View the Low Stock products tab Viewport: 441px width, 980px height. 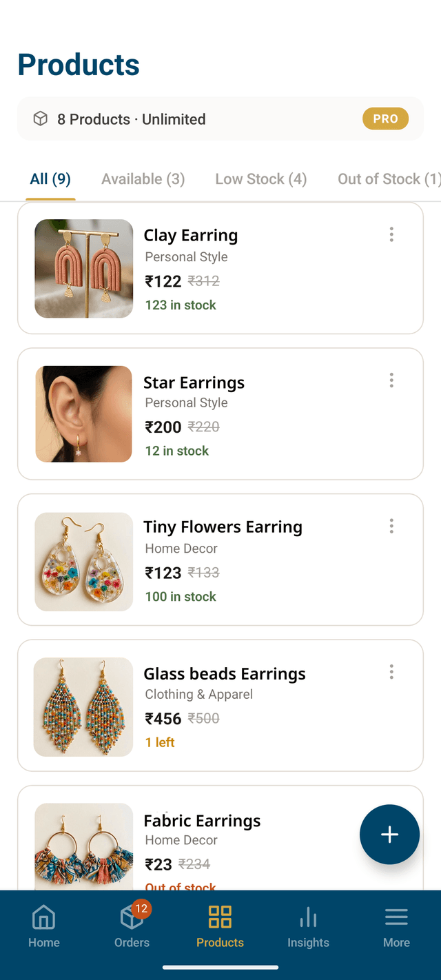tap(260, 178)
